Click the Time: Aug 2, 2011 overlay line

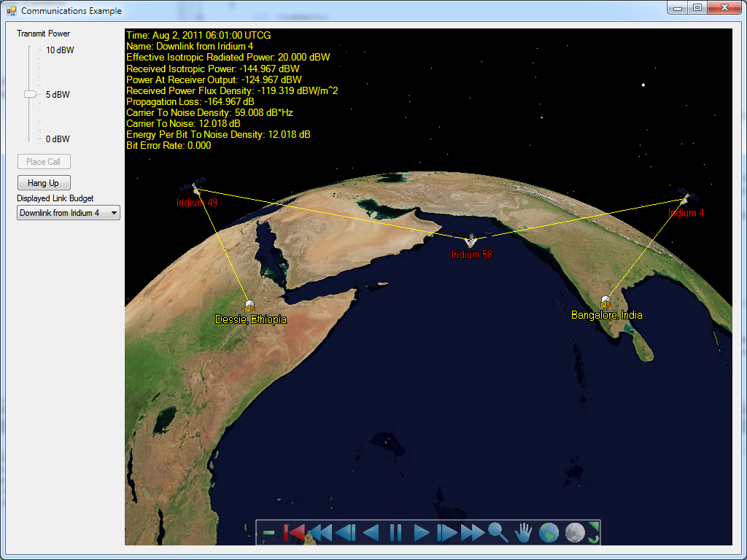pyautogui.click(x=198, y=35)
